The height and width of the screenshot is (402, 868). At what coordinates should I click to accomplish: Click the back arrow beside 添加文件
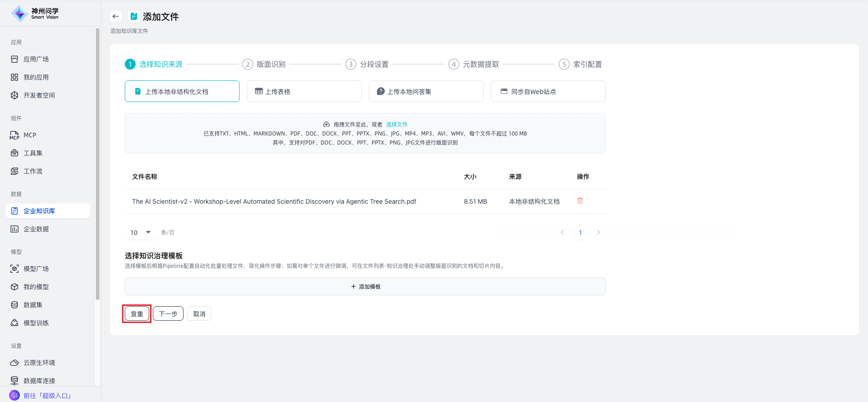click(x=116, y=16)
